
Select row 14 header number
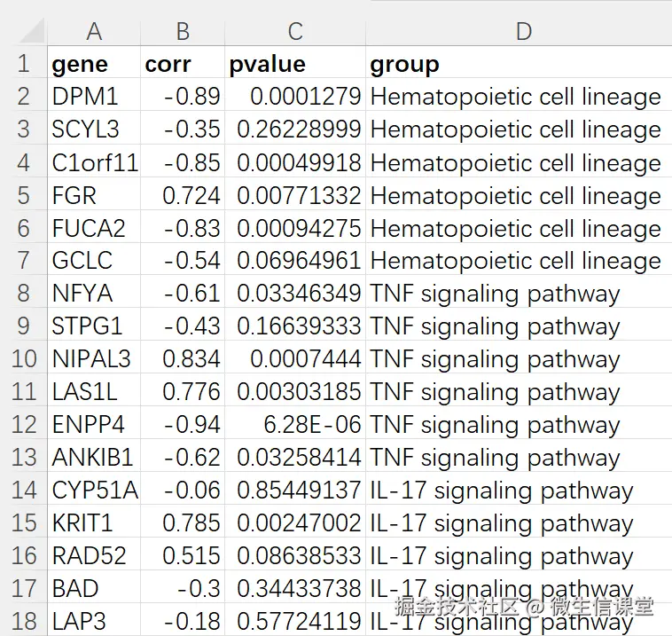pos(24,491)
